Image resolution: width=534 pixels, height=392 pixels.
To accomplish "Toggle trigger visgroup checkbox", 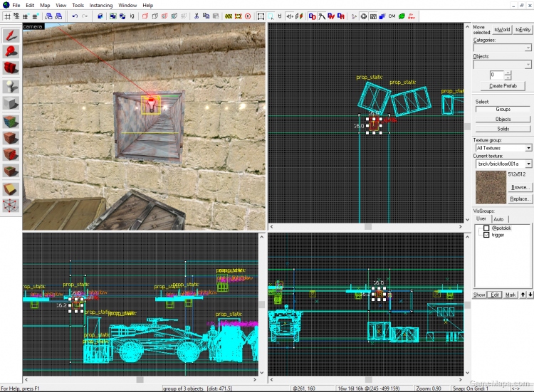I will pyautogui.click(x=486, y=235).
